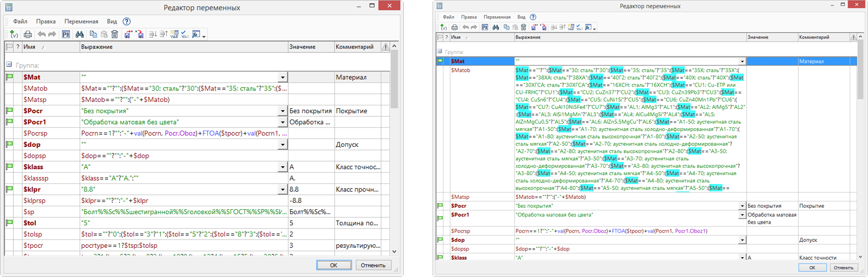Image resolution: width=868 pixels, height=277 pixels.
Task: Open the $klpr "8.8" dropdown in left window
Action: coord(283,189)
